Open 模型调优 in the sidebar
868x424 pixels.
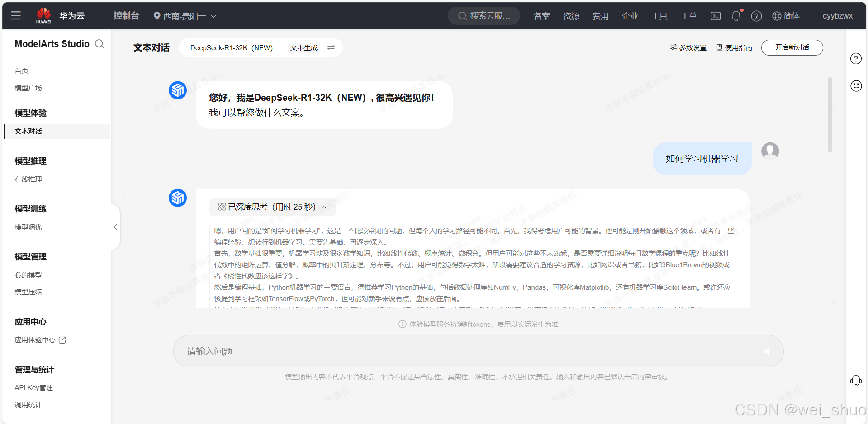click(28, 227)
